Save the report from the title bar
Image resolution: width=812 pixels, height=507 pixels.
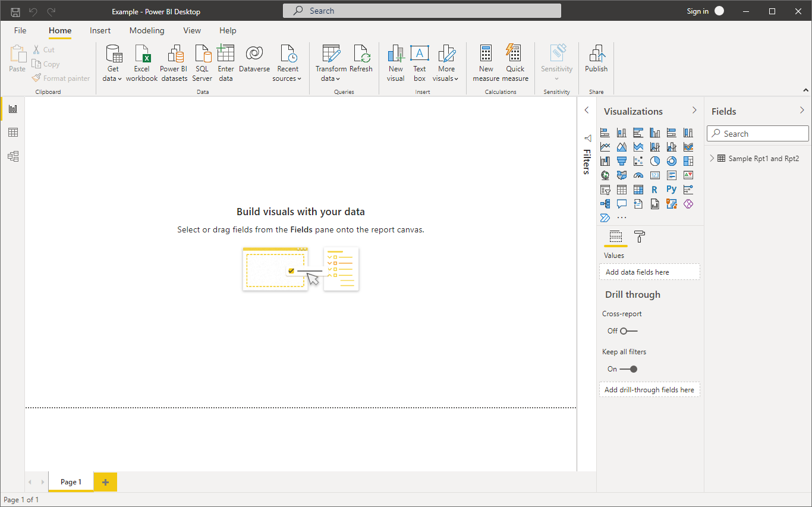(x=15, y=11)
